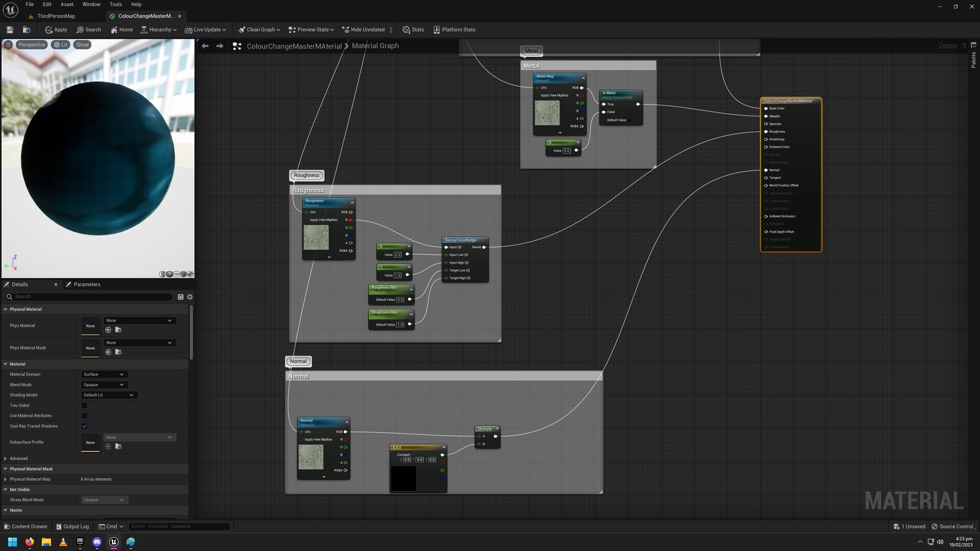Open the Blend Mode dropdown
980x551 pixels.
(x=104, y=385)
